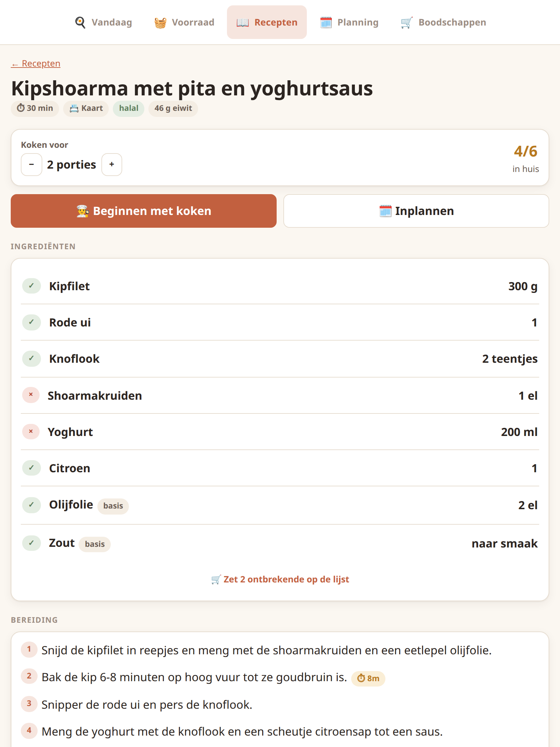
Task: Start cooking with Beginnen met koken
Action: (144, 211)
